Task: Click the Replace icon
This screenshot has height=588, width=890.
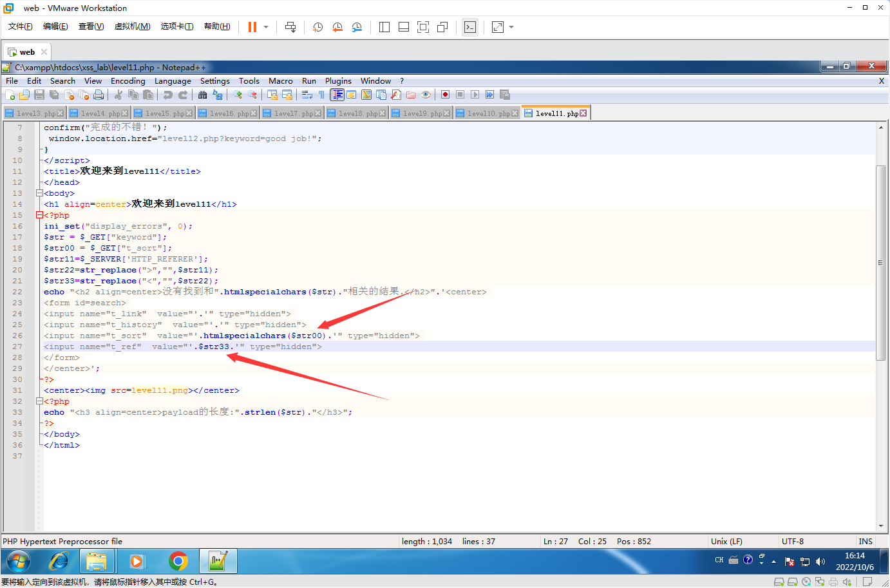Action: pyautogui.click(x=218, y=95)
